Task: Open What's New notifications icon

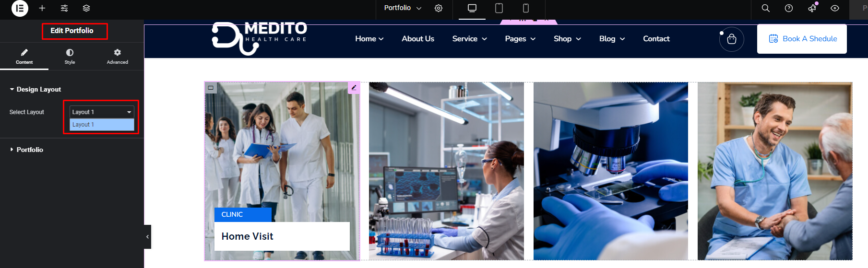Action: coord(812,8)
